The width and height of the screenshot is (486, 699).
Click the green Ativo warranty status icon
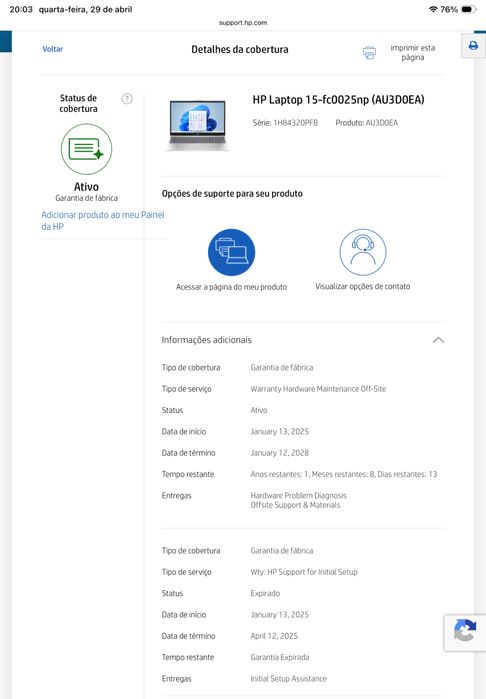coord(86,149)
